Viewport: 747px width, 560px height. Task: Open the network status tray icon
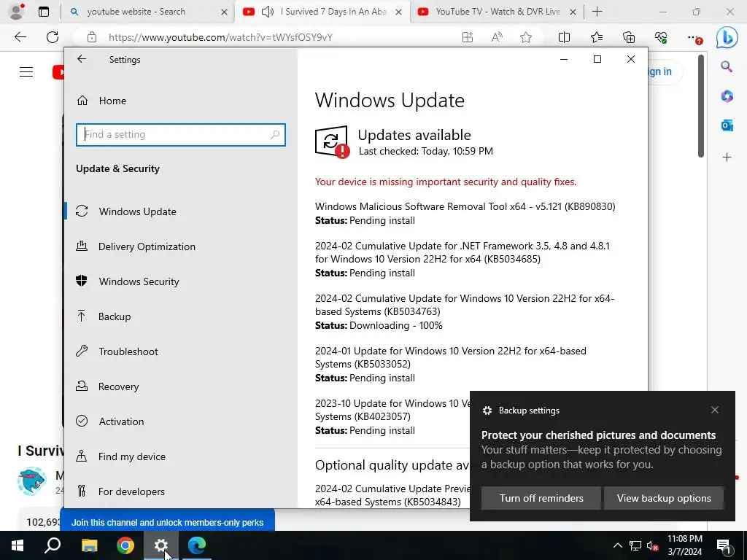pyautogui.click(x=635, y=545)
